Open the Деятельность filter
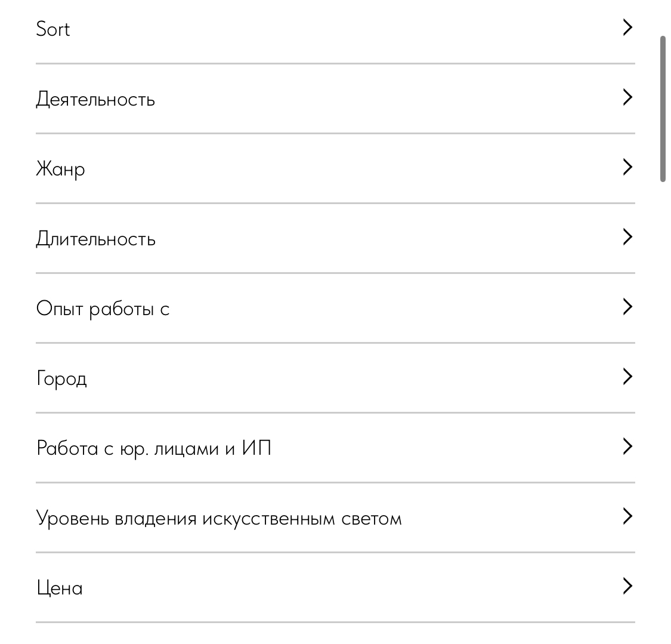 (x=335, y=98)
